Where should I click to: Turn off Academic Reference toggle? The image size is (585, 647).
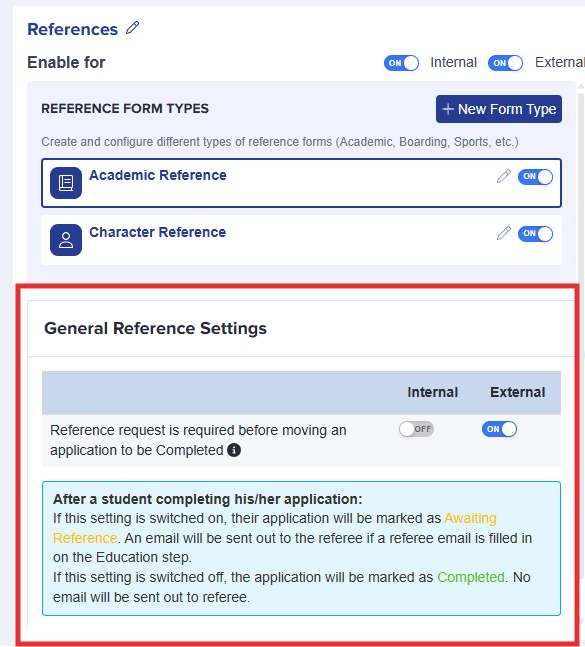[535, 177]
